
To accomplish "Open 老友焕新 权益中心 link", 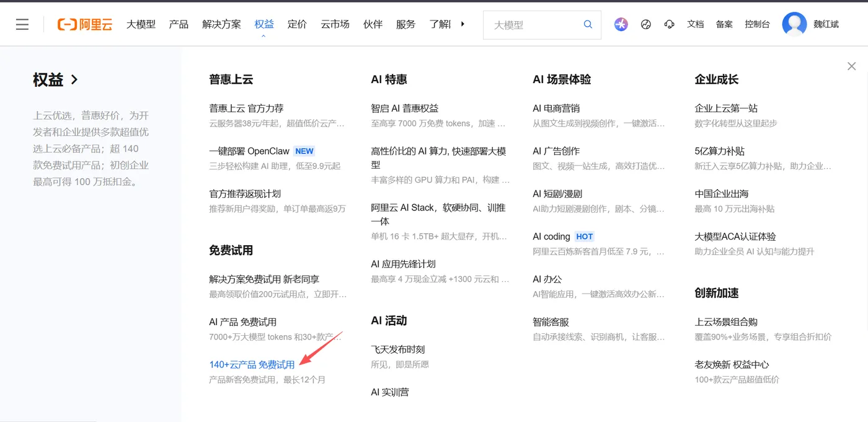I will pyautogui.click(x=732, y=365).
